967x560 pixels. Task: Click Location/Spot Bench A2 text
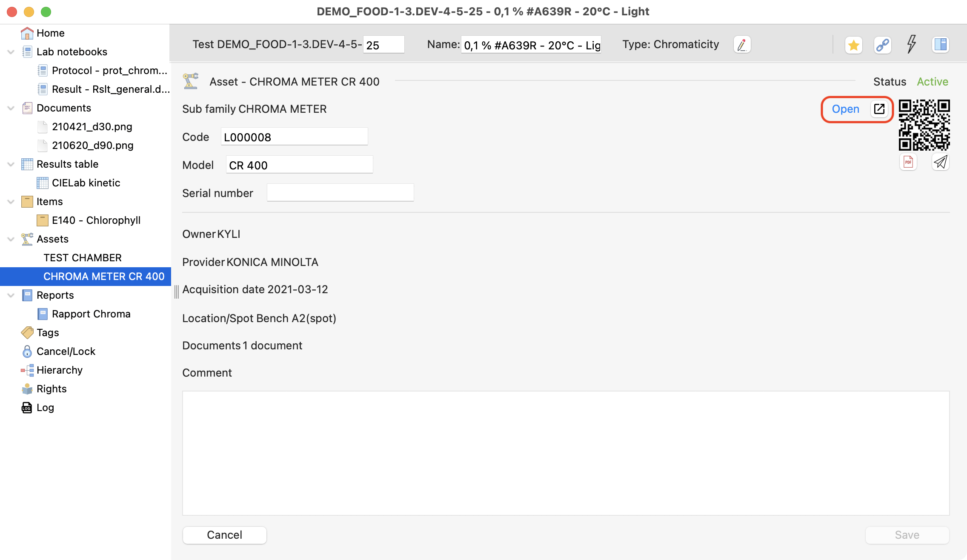tap(259, 318)
